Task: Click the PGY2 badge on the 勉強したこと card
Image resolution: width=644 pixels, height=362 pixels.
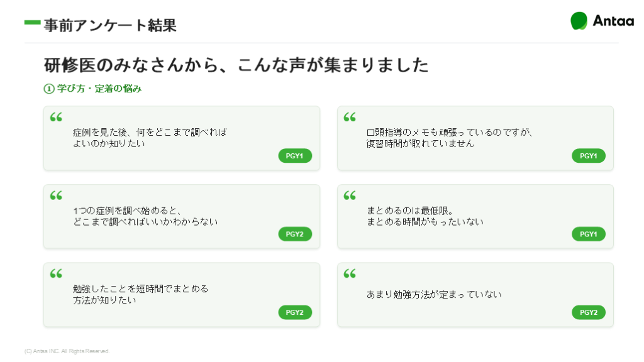Action: 295,312
